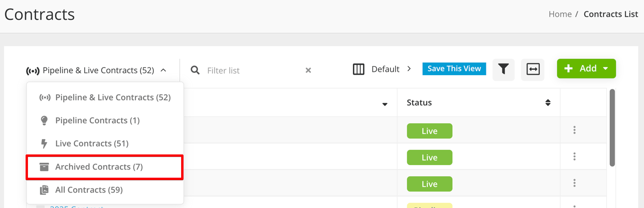Click the third Live status badge
Screen dimensions: 644x208
(429, 184)
